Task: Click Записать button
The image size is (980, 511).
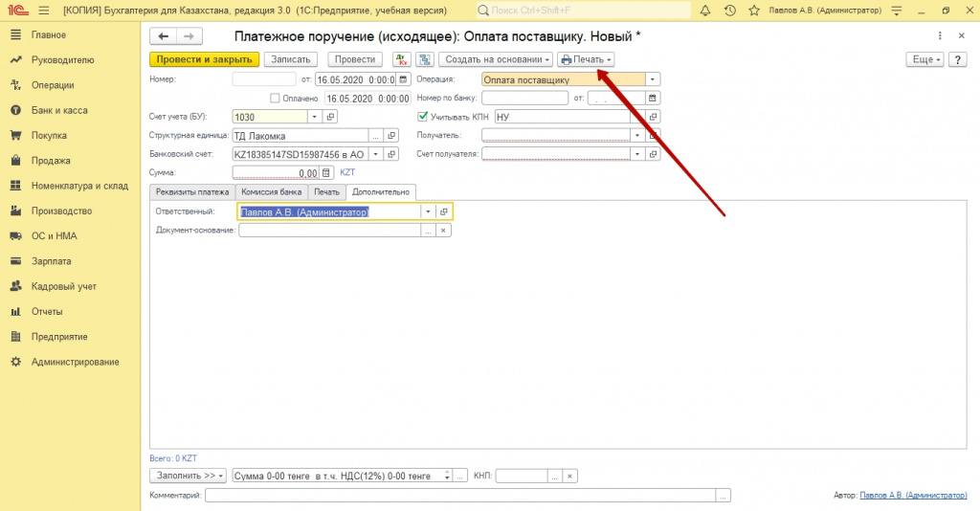Action: (x=291, y=59)
